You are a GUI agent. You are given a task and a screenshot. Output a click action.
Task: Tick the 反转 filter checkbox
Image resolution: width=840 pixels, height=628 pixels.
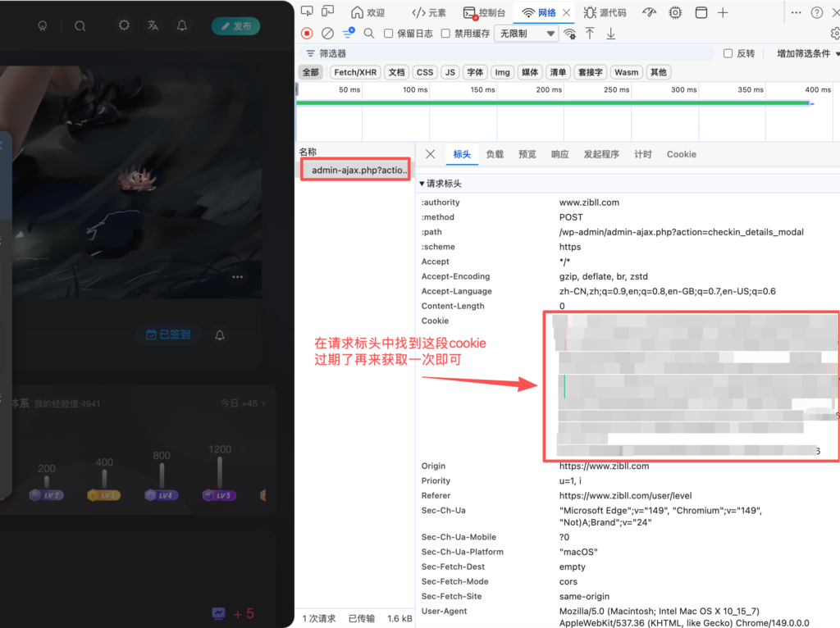pyautogui.click(x=728, y=53)
